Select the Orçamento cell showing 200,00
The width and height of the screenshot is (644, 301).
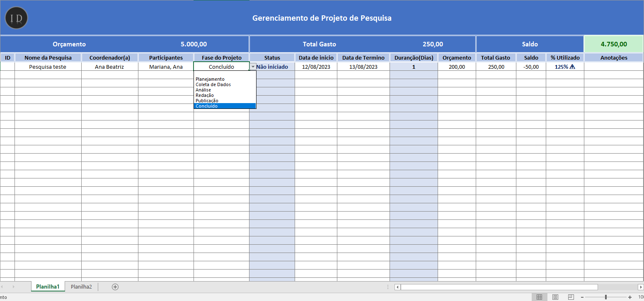tap(457, 67)
